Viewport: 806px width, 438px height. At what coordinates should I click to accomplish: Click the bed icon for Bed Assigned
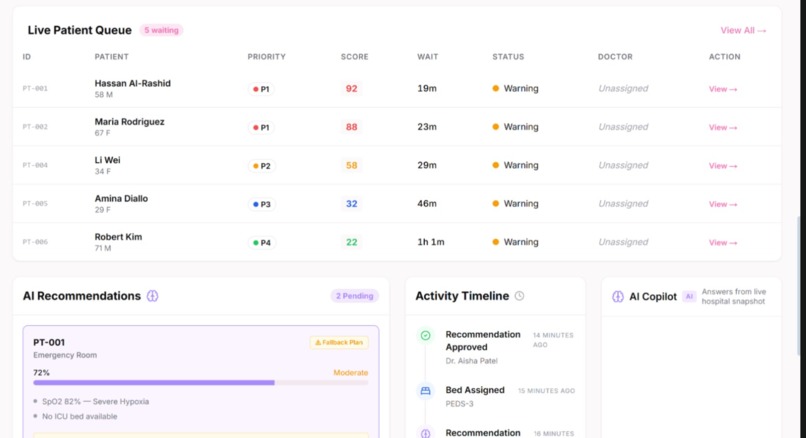pyautogui.click(x=426, y=391)
